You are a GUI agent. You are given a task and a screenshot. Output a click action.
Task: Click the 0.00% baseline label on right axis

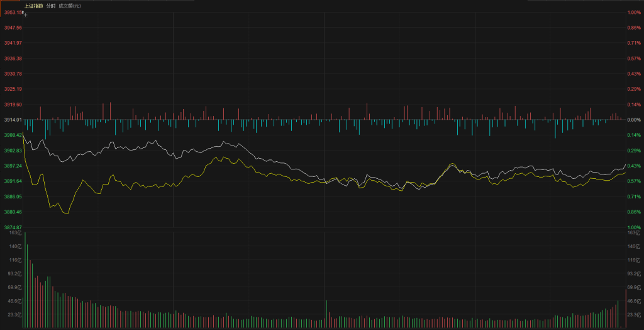pyautogui.click(x=633, y=120)
